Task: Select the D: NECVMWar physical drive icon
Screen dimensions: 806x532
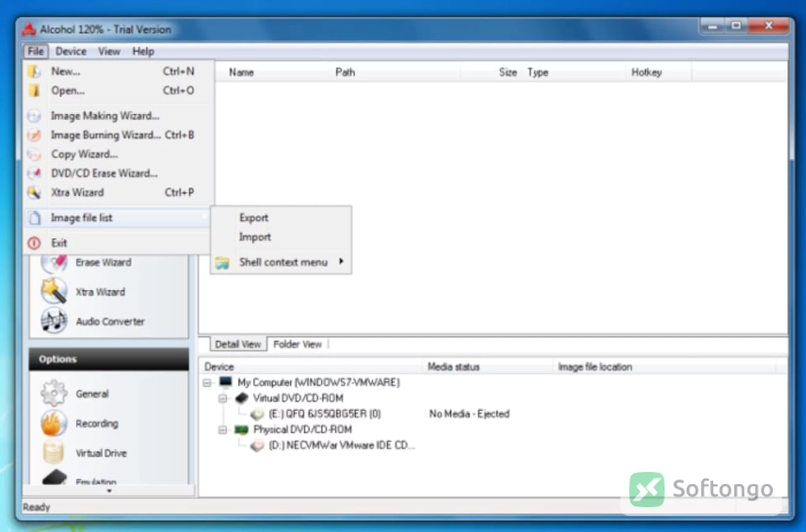Action: (257, 445)
